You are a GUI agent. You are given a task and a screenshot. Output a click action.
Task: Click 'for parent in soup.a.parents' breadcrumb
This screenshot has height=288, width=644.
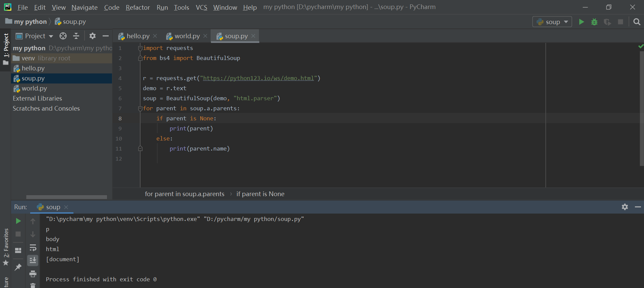184,194
